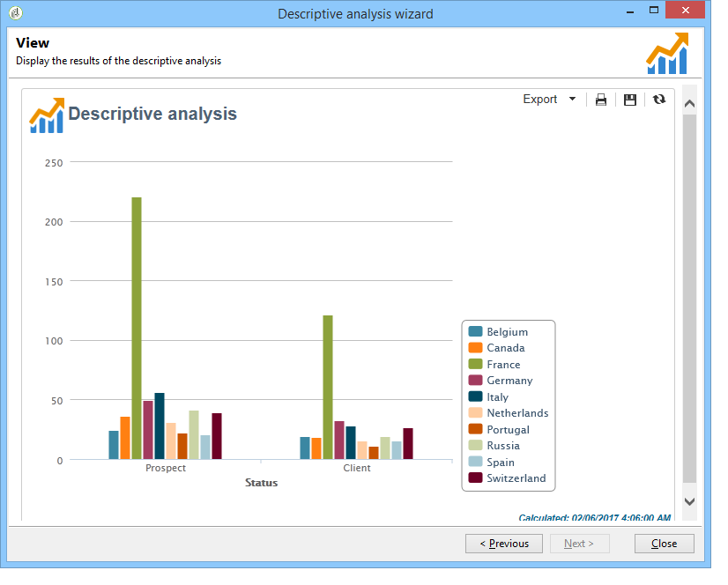Toggle the France series in legend
This screenshot has width=728, height=585.
[494, 365]
